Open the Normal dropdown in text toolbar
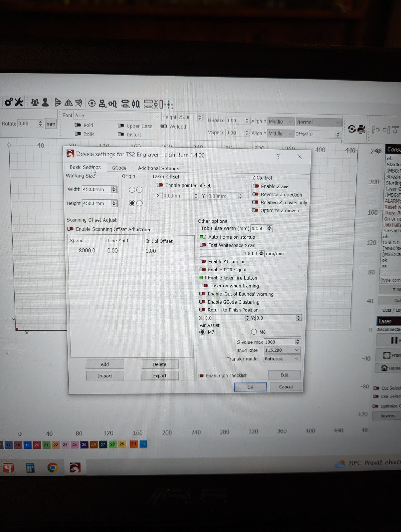The image size is (401, 532). [x=319, y=122]
